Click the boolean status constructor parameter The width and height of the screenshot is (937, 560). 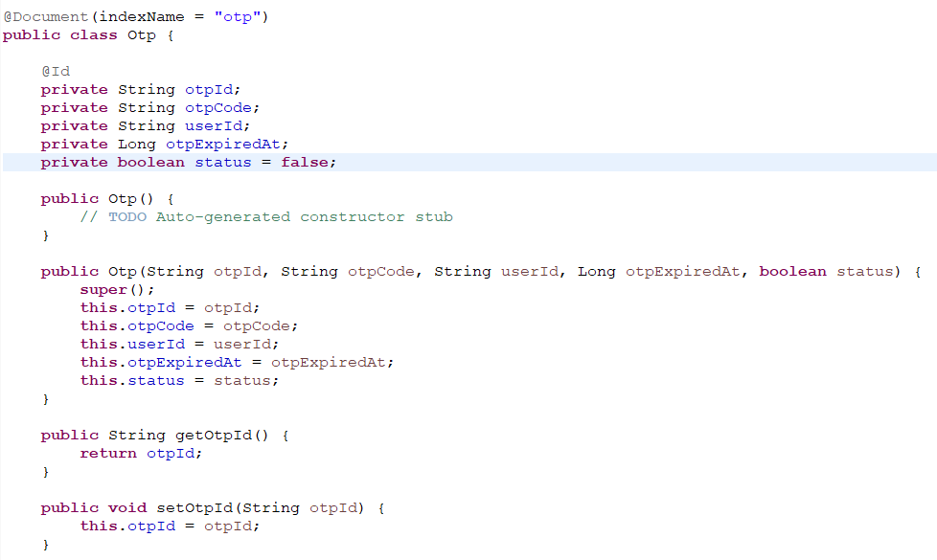pyautogui.click(x=827, y=272)
